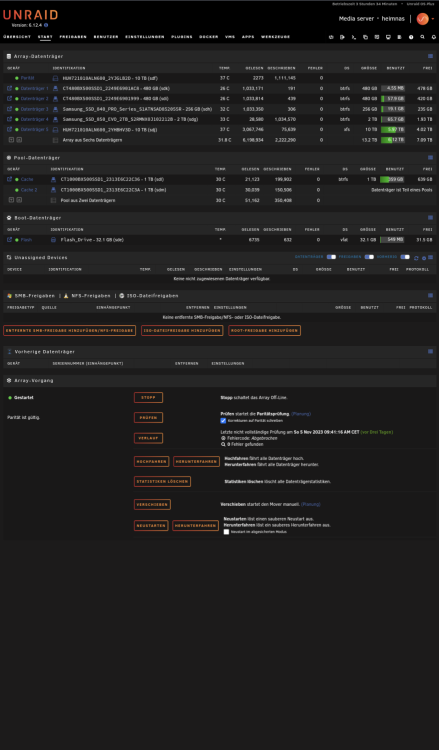Click the Flash_Drive device icon
The image size is (439, 750).
click(x=54, y=240)
